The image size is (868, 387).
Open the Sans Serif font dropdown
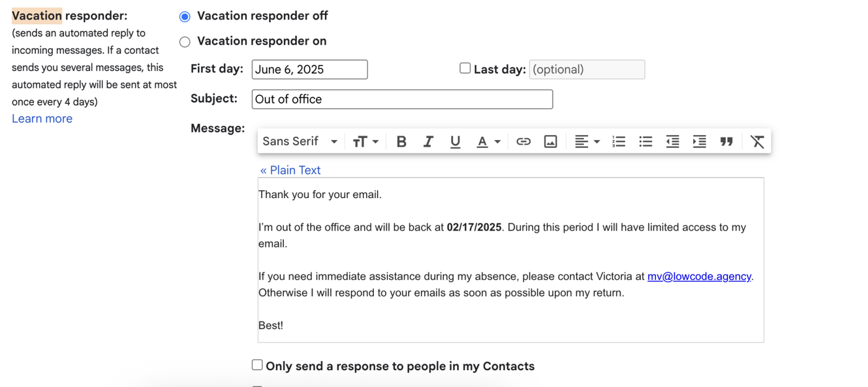pos(299,142)
